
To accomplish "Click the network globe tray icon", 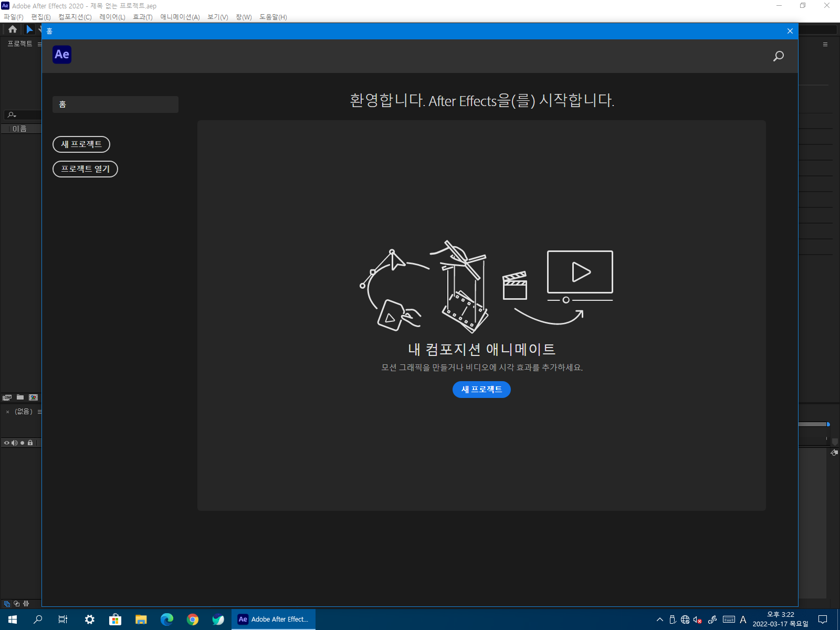I will 685,619.
